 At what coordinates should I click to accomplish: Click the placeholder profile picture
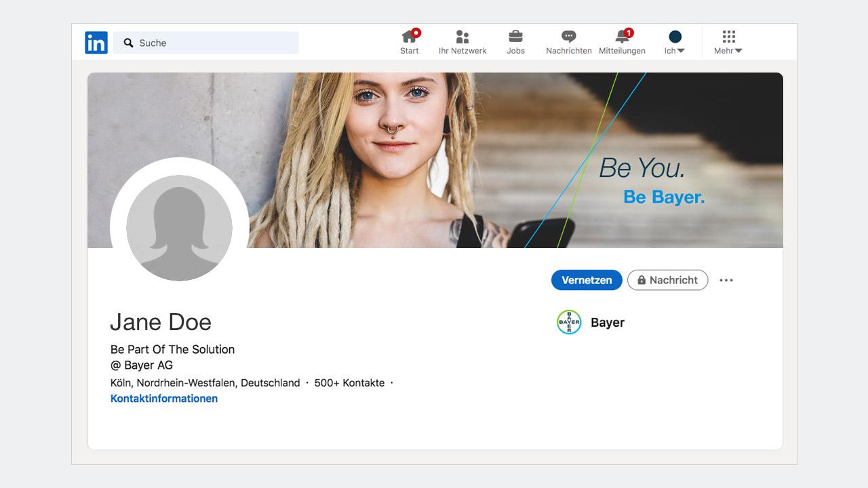pos(179,228)
